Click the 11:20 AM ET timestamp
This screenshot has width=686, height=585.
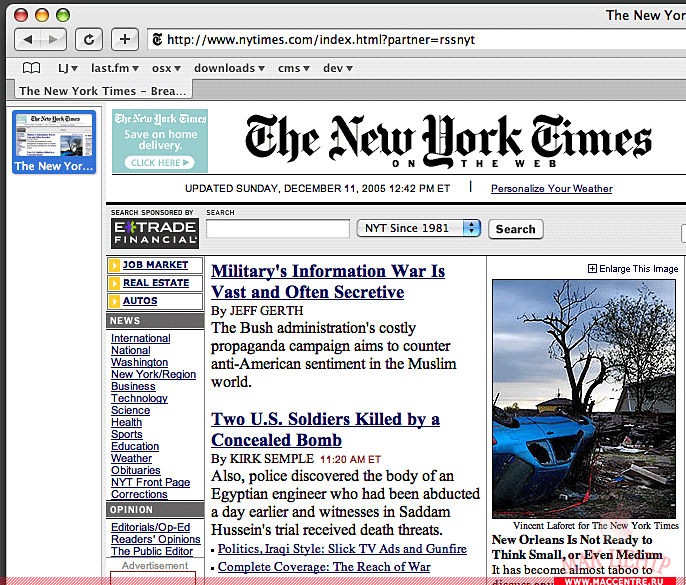(350, 459)
